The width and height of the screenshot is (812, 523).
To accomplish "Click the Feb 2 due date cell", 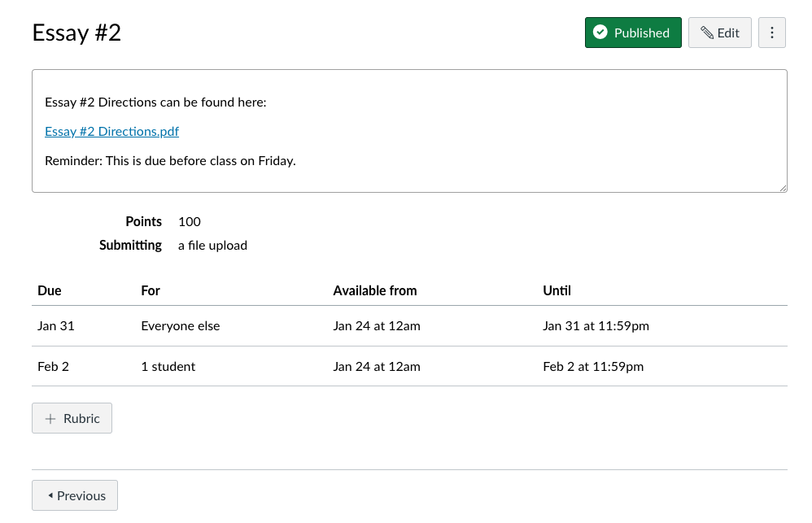I will point(53,367).
